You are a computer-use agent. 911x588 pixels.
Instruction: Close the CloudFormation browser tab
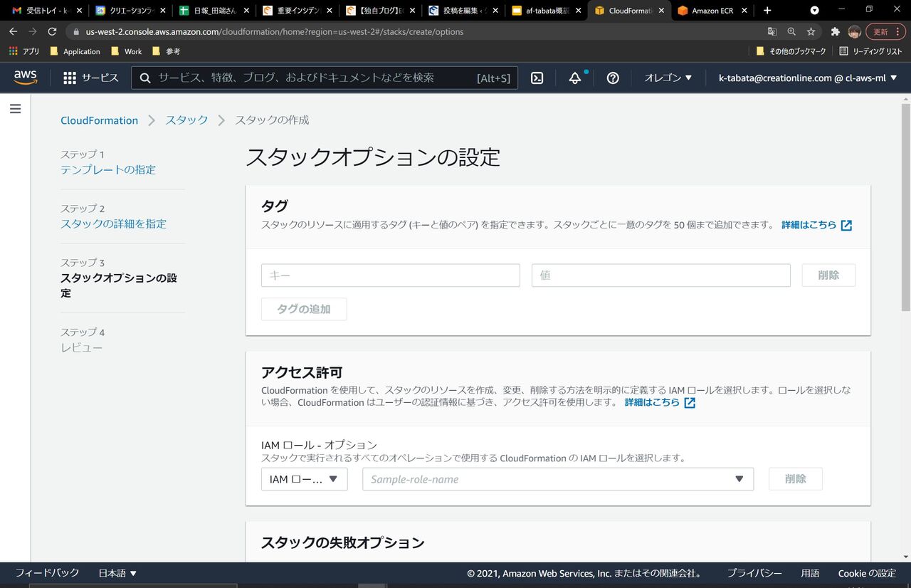click(x=663, y=11)
